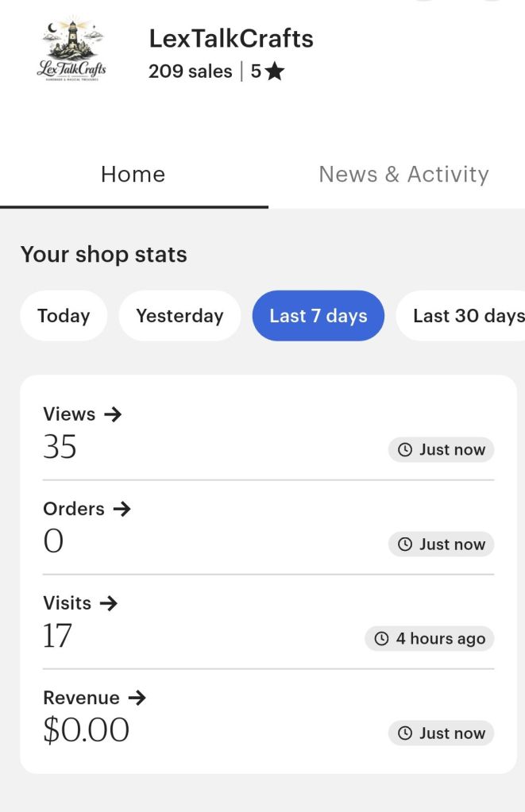Click the Your shop stats heading

click(103, 255)
